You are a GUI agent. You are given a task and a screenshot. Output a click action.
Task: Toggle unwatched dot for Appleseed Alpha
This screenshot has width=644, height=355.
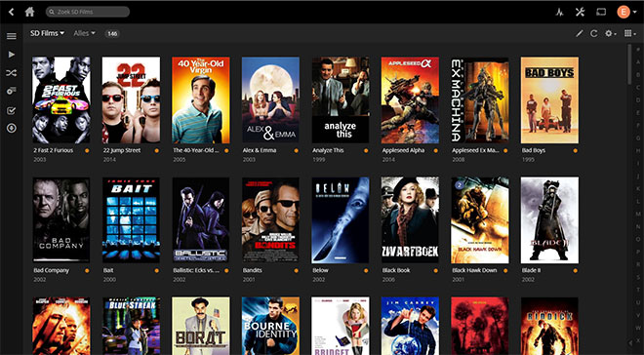436,150
